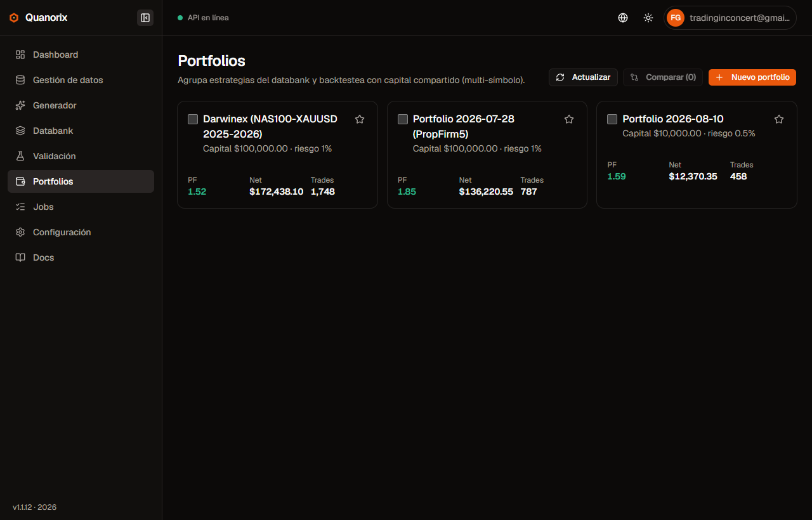
Task: Click the Comparar (0) button
Action: [x=663, y=77]
